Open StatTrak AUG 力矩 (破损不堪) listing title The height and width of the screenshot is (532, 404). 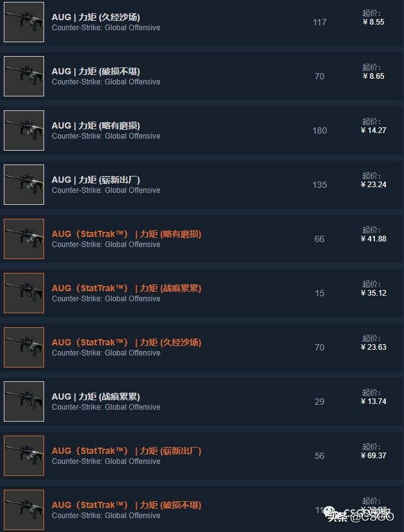pos(127,505)
